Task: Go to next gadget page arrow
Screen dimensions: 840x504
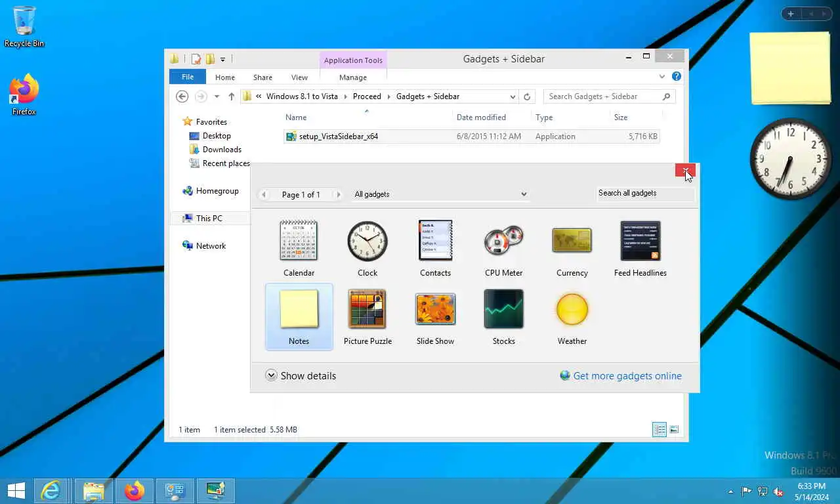Action: (x=338, y=194)
